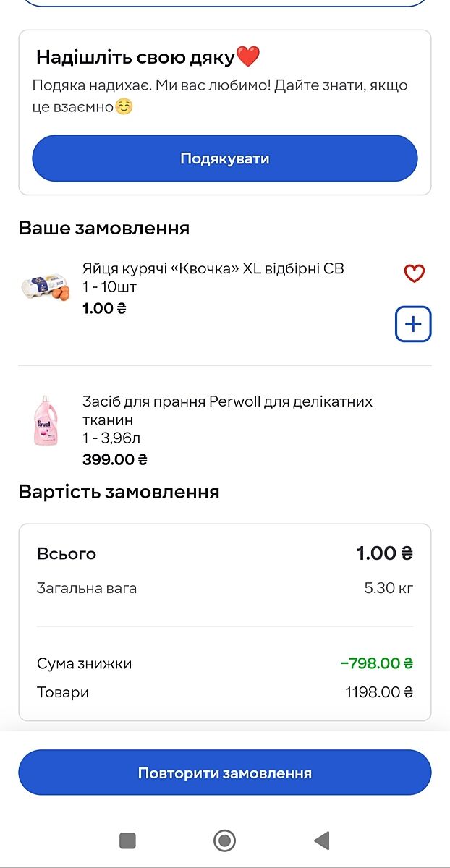Viewport: 450px width, 868px height.
Task: Tap the red heart emoji in heading
Action: pos(248,56)
